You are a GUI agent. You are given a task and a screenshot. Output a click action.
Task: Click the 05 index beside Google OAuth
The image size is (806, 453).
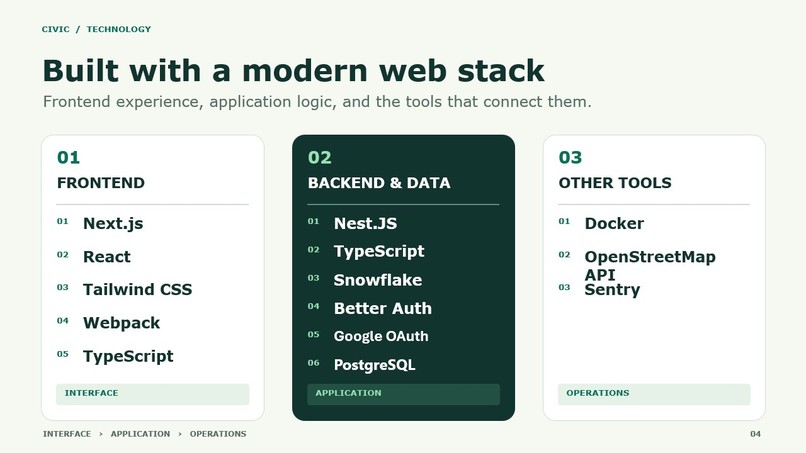click(314, 335)
